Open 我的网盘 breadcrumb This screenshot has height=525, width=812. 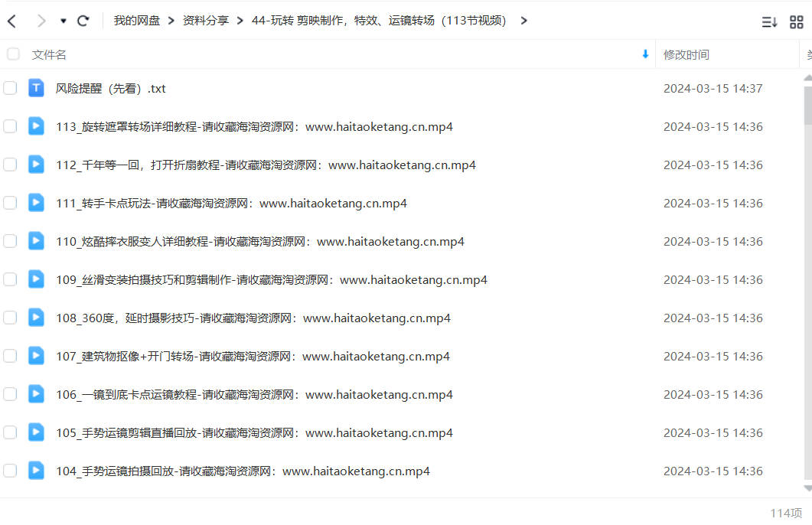(137, 21)
